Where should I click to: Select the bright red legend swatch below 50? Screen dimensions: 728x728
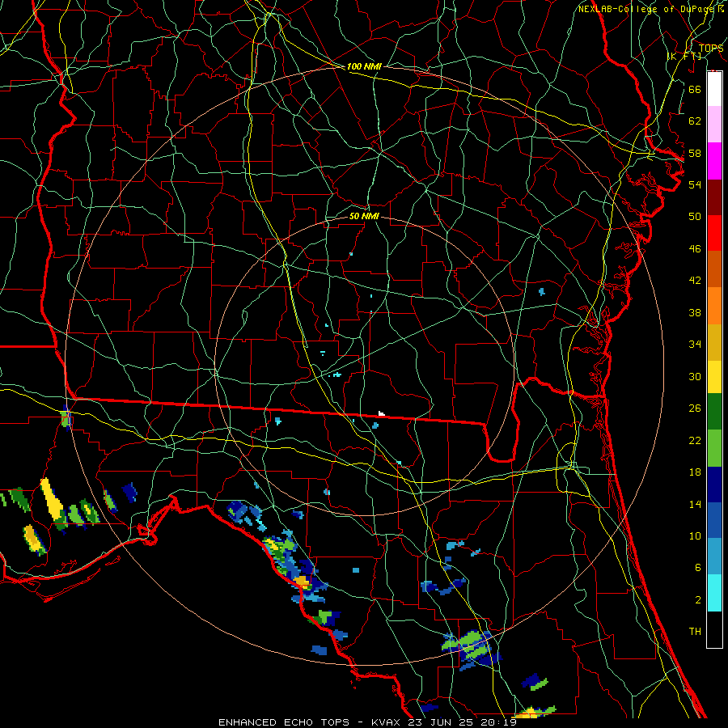(714, 233)
